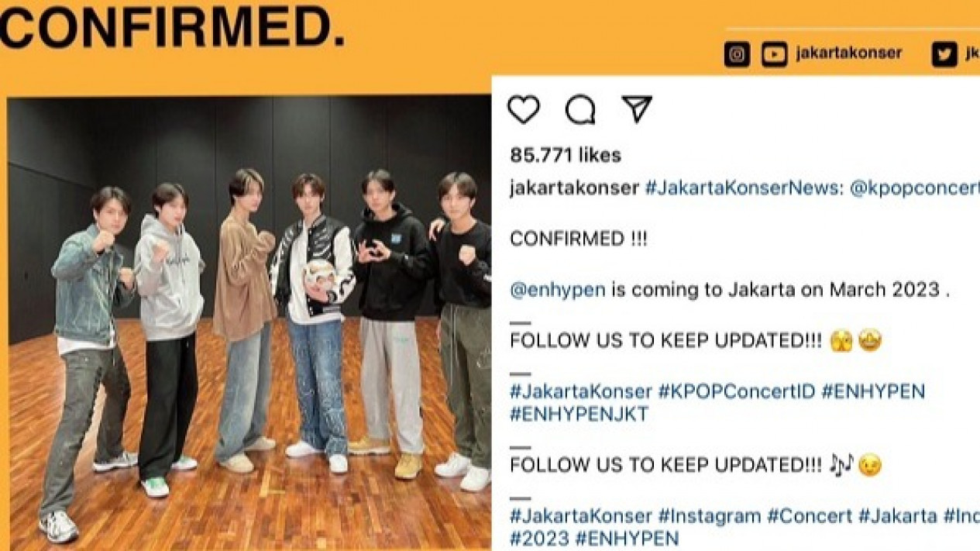The width and height of the screenshot is (980, 551).
Task: Open comments with the speech bubble icon
Action: point(580,110)
